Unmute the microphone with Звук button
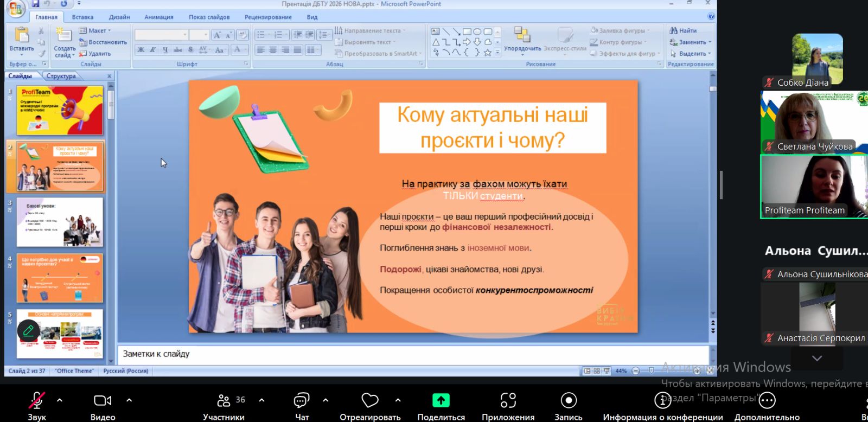Screen dimensions: 868x422 36,401
